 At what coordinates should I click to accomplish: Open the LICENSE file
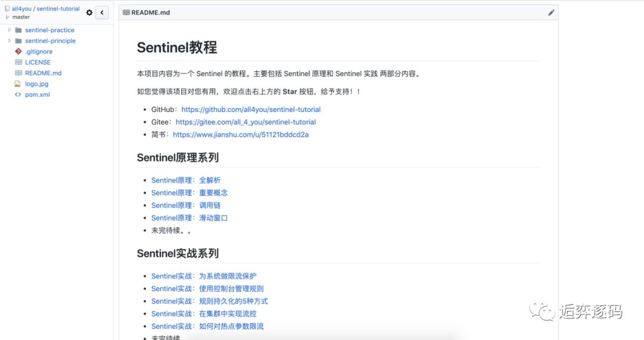tap(38, 63)
